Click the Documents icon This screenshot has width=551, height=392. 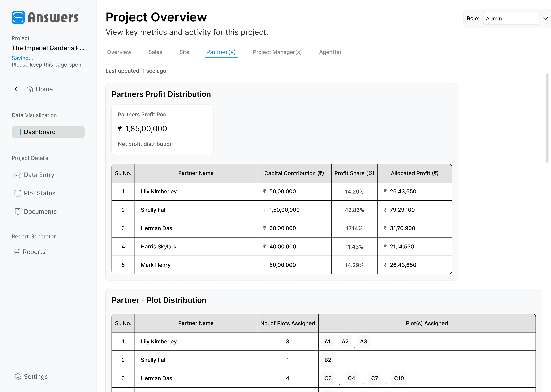pyautogui.click(x=18, y=212)
